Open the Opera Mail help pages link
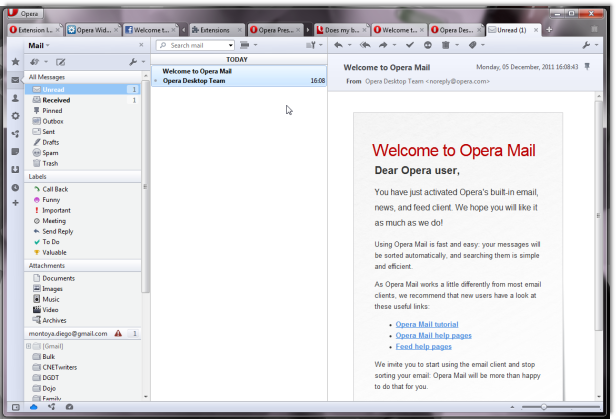Viewport: 616px width, 419px height. [x=433, y=335]
